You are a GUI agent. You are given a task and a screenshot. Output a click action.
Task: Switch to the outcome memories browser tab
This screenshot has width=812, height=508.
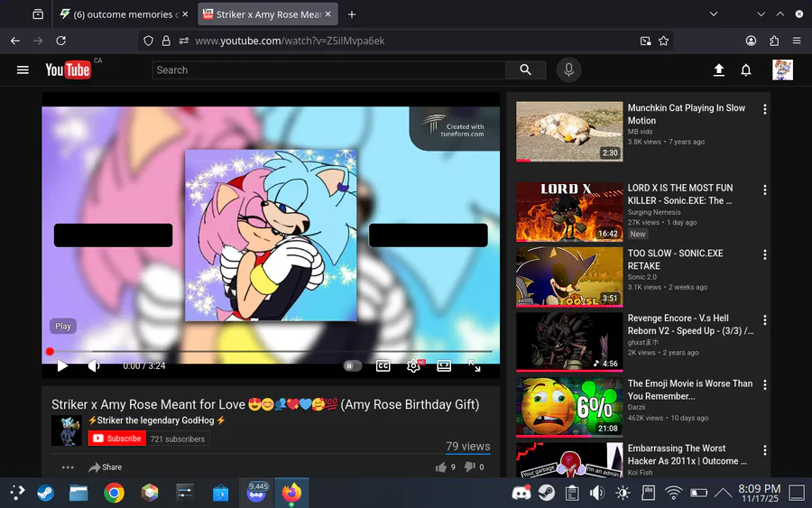124,14
